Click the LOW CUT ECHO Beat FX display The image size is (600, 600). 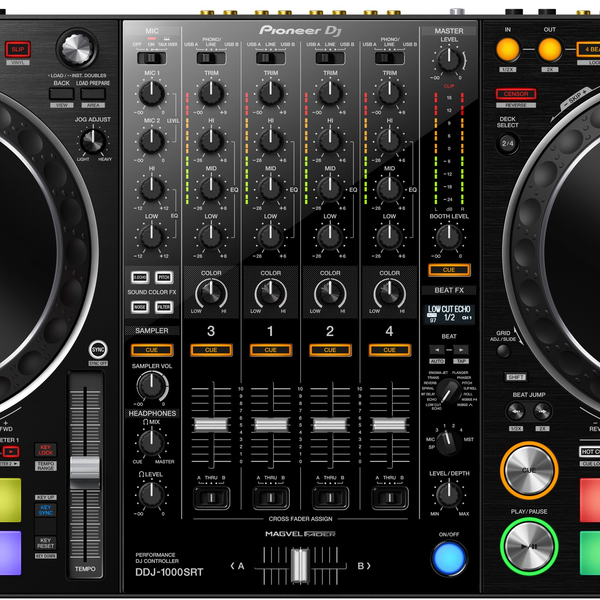[449, 314]
